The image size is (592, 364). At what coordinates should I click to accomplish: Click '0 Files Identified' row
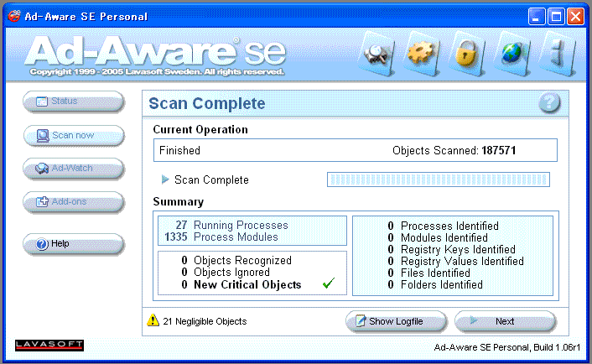tap(428, 273)
